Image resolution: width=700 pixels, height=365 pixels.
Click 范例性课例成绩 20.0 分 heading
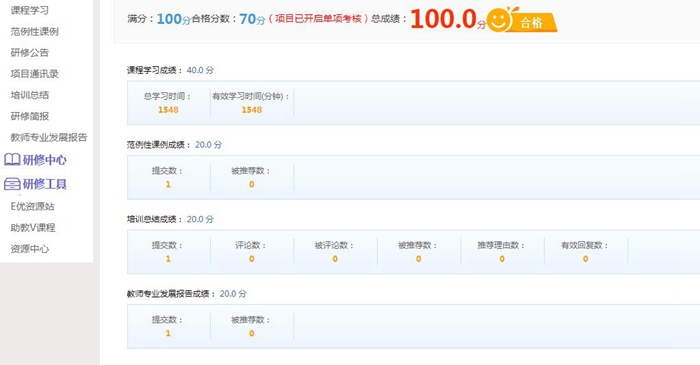click(x=174, y=145)
